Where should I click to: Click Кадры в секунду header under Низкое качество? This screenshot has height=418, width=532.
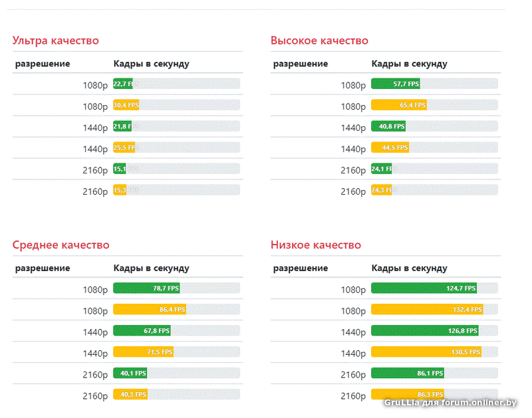click(409, 268)
